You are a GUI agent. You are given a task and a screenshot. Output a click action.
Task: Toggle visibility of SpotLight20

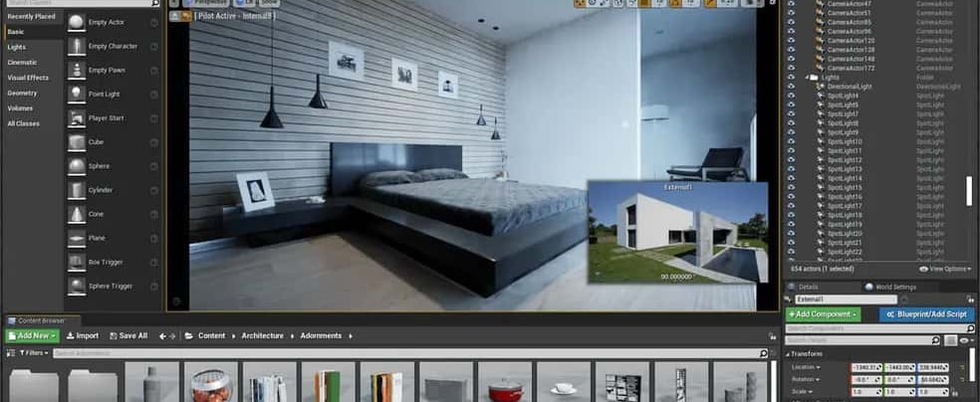[791, 234]
